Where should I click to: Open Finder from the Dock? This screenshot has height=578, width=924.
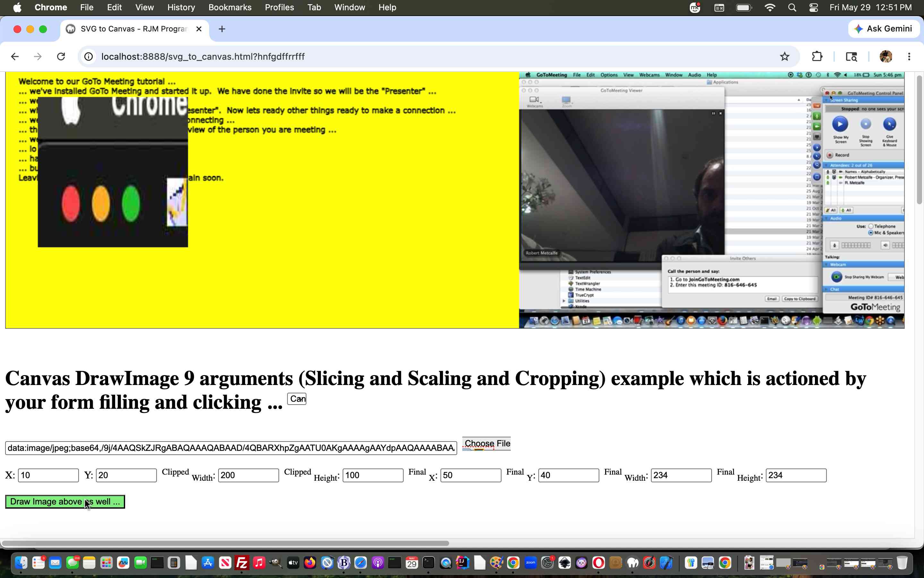tap(21, 563)
